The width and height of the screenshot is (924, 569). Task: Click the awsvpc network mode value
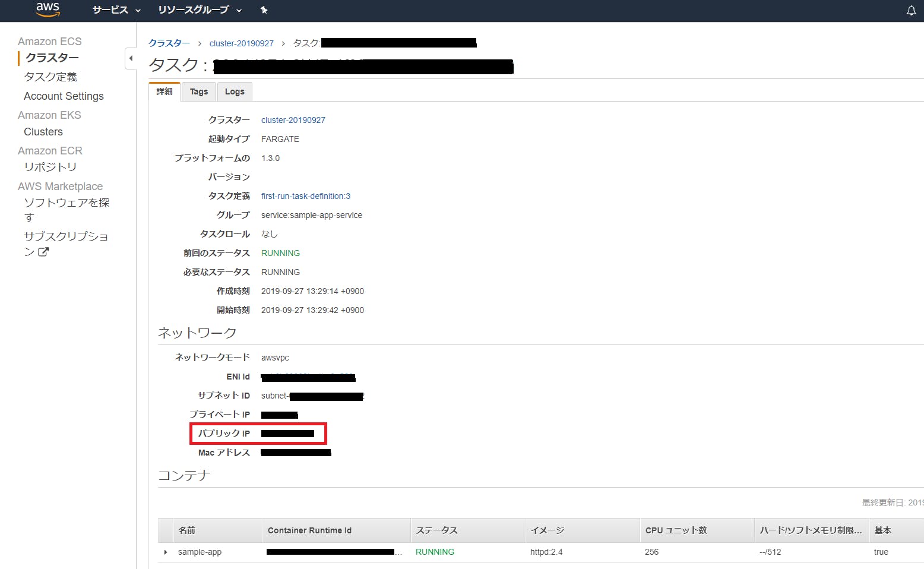point(275,358)
